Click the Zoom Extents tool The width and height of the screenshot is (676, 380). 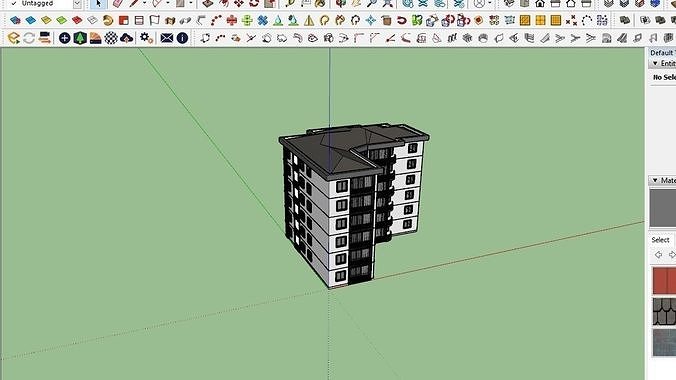tap(388, 4)
